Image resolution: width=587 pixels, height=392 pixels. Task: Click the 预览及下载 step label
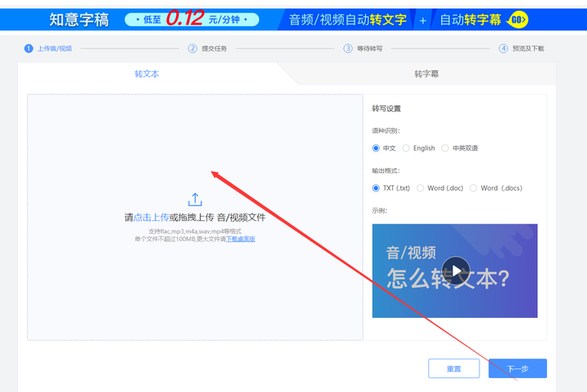527,49
